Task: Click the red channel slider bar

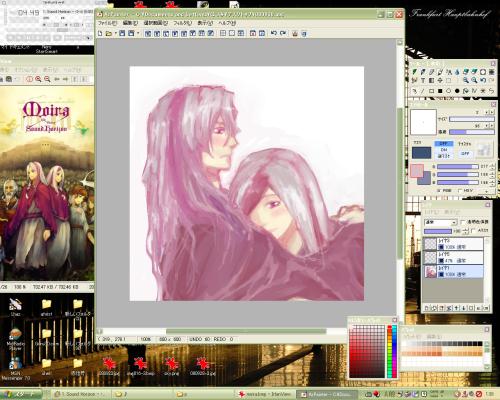Action: (457, 166)
